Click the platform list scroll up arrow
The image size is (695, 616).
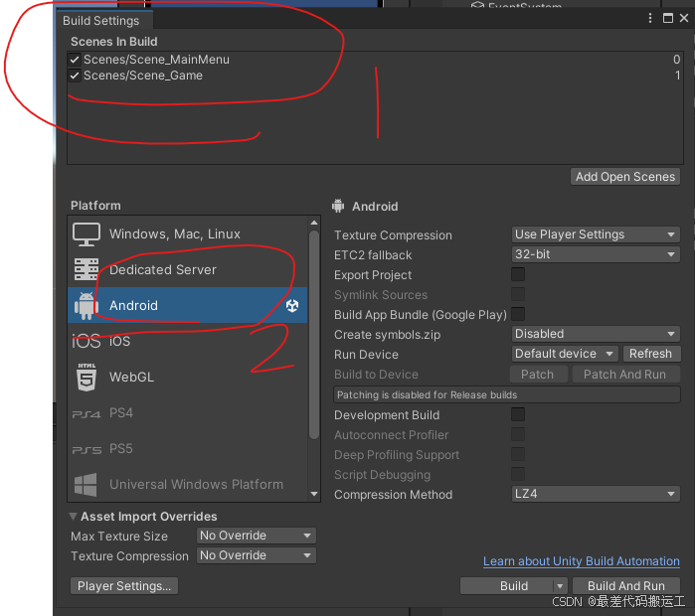tap(314, 223)
